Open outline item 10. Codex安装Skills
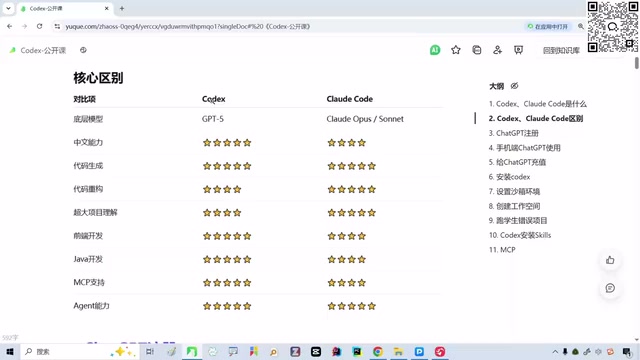 tap(520, 235)
